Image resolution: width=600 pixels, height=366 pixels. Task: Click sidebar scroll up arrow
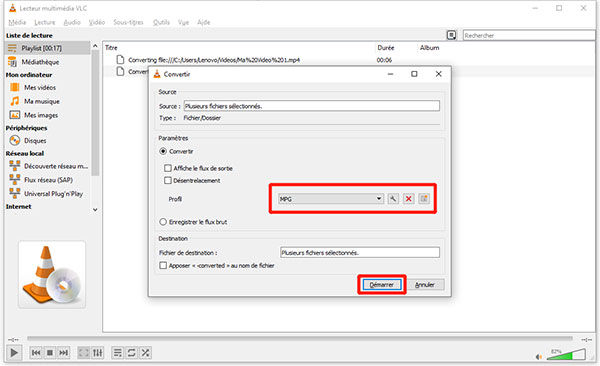[95, 46]
